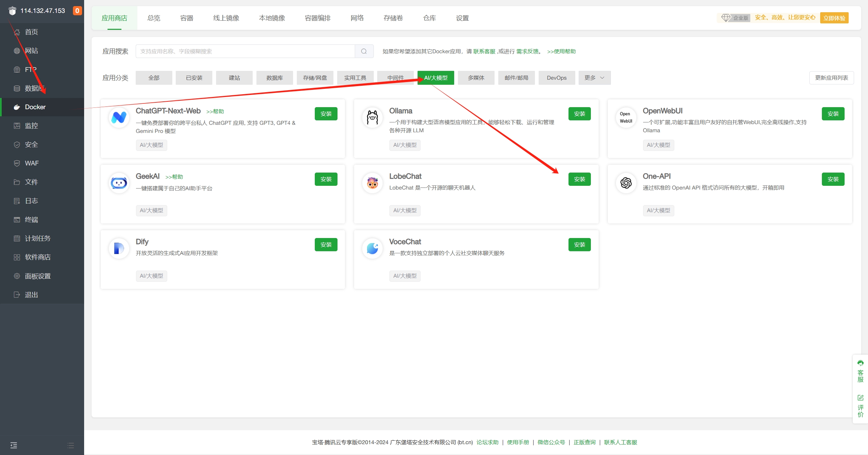Open the 安全 shield icon
This screenshot has width=868, height=455.
tap(17, 145)
